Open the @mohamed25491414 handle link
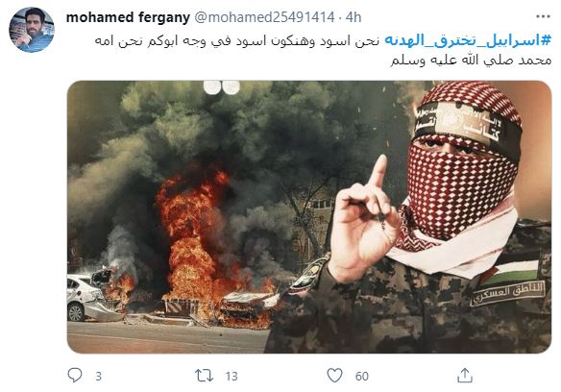 [264, 17]
